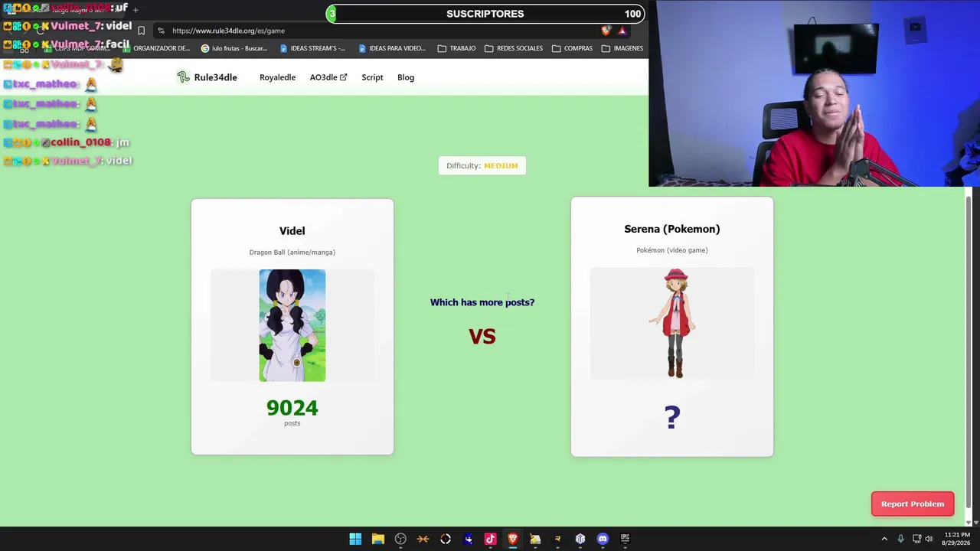
Task: Open a new browser tab
Action: click(136, 10)
